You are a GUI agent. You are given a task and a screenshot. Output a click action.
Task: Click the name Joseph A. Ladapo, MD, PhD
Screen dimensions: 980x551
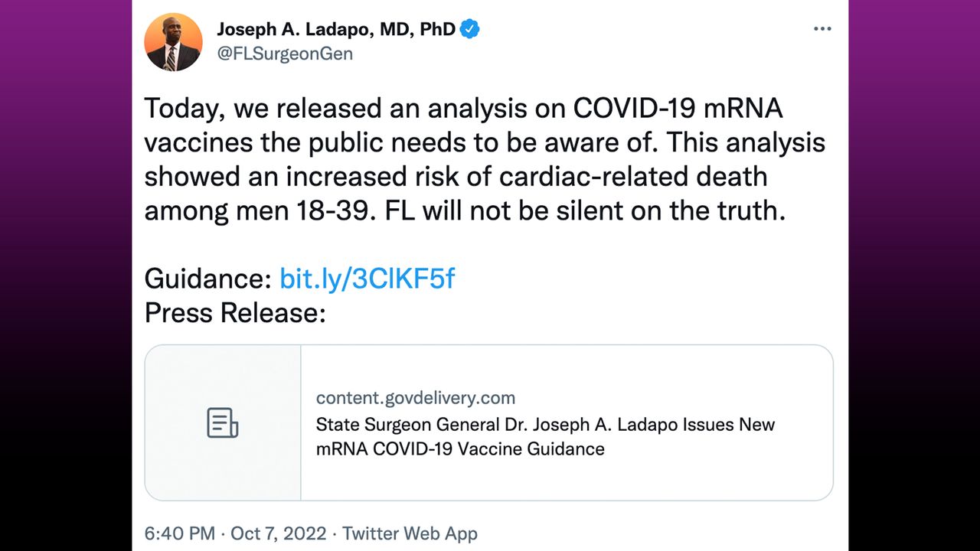pos(336,30)
